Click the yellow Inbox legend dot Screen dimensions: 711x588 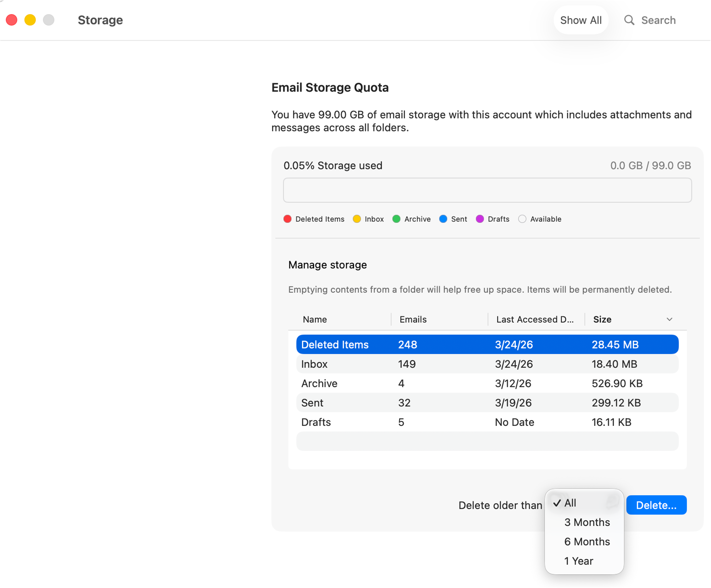[357, 219]
